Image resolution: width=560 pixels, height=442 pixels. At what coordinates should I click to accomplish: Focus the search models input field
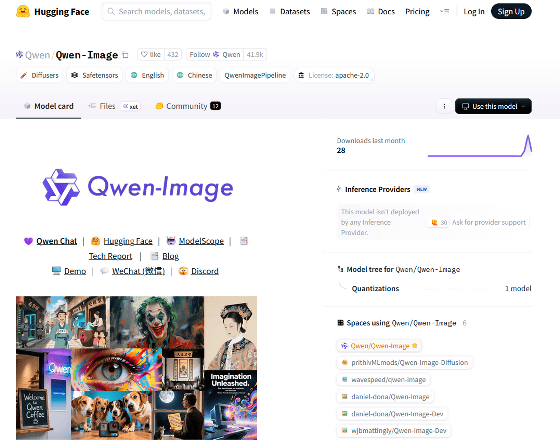click(156, 11)
